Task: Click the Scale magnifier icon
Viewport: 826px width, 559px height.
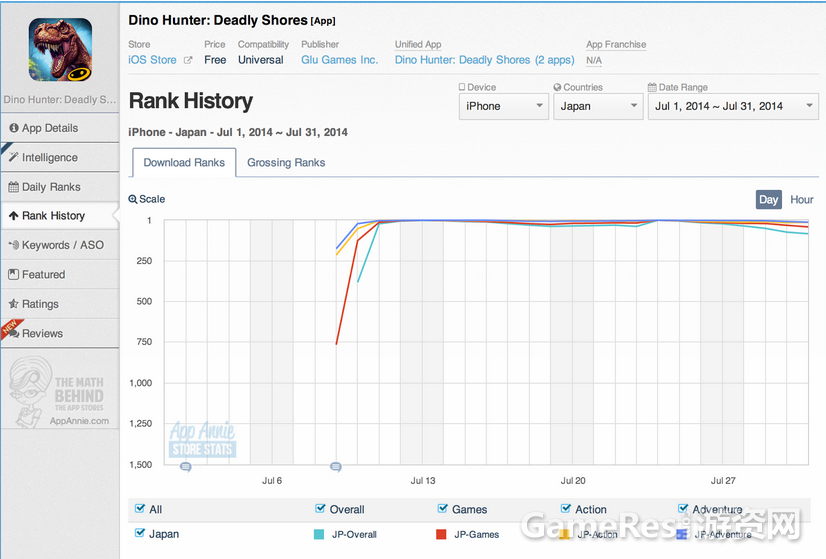Action: [133, 199]
